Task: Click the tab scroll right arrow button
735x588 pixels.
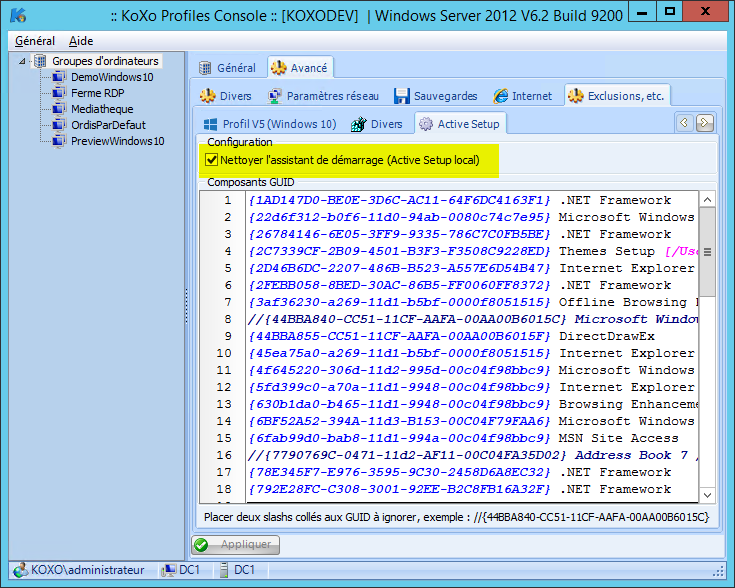Action: click(705, 123)
